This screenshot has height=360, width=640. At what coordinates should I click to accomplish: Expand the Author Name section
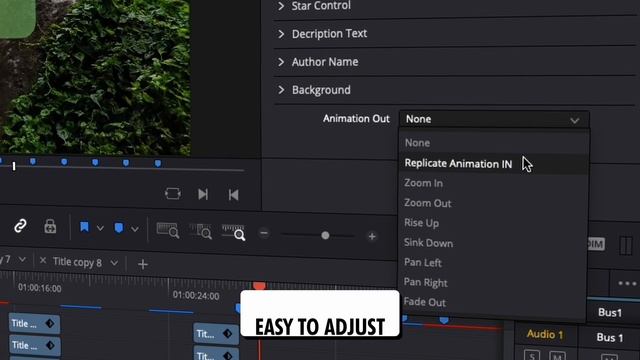(318, 62)
